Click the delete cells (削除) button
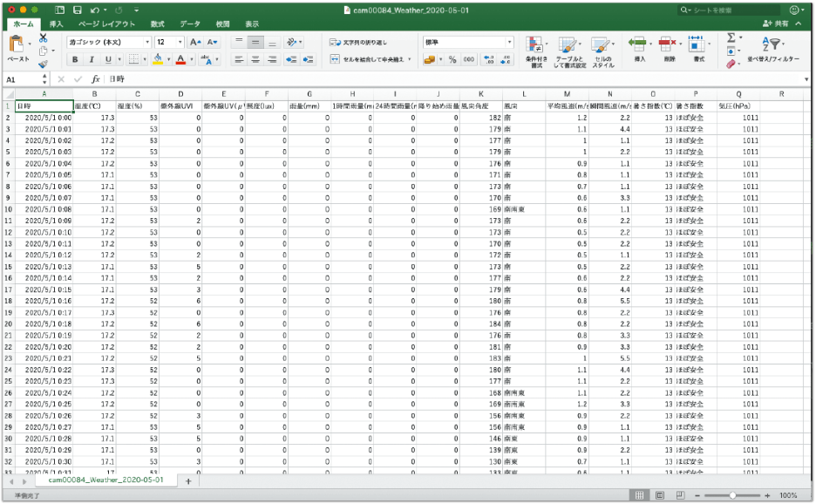The height and width of the screenshot is (504, 816). click(669, 50)
